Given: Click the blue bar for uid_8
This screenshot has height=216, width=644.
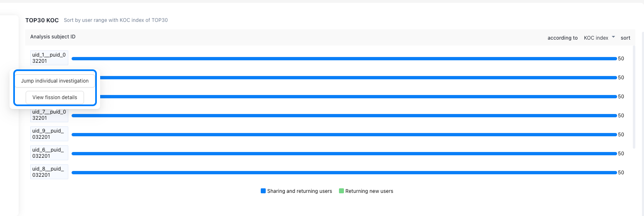Looking at the screenshot, I should [344, 173].
